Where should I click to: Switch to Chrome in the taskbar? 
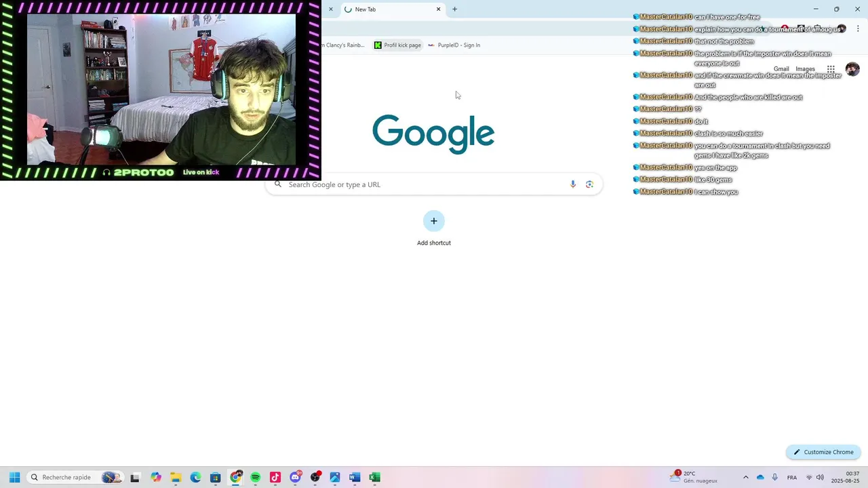[x=235, y=477]
